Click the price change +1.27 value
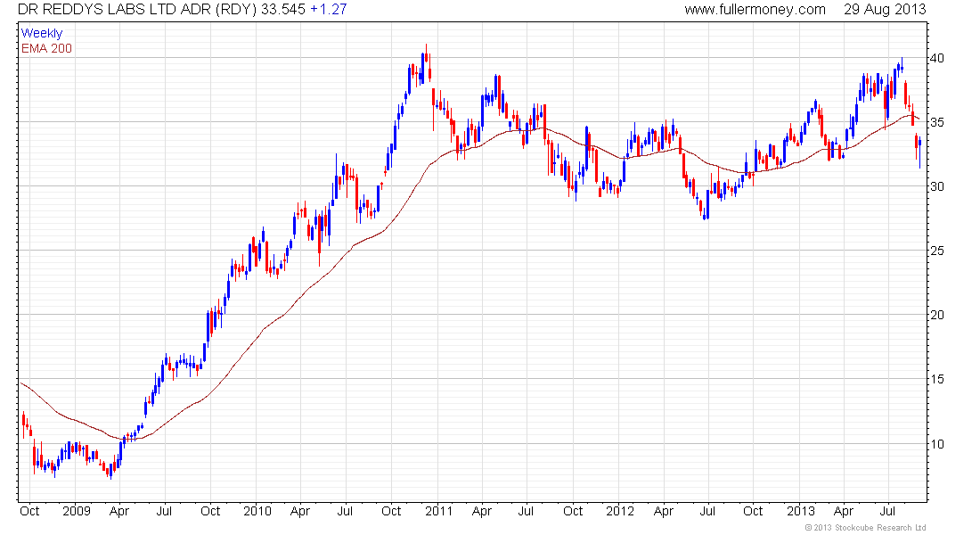The image size is (980, 535). pos(329,10)
